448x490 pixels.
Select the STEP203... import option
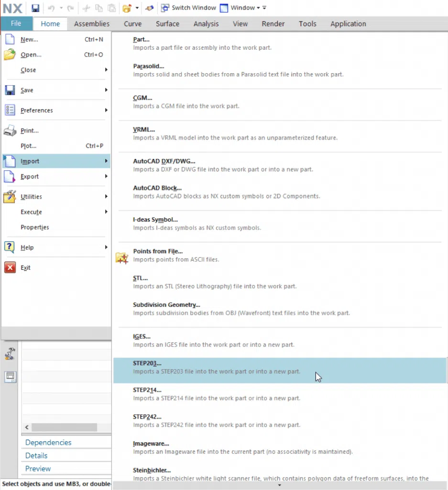click(x=280, y=370)
